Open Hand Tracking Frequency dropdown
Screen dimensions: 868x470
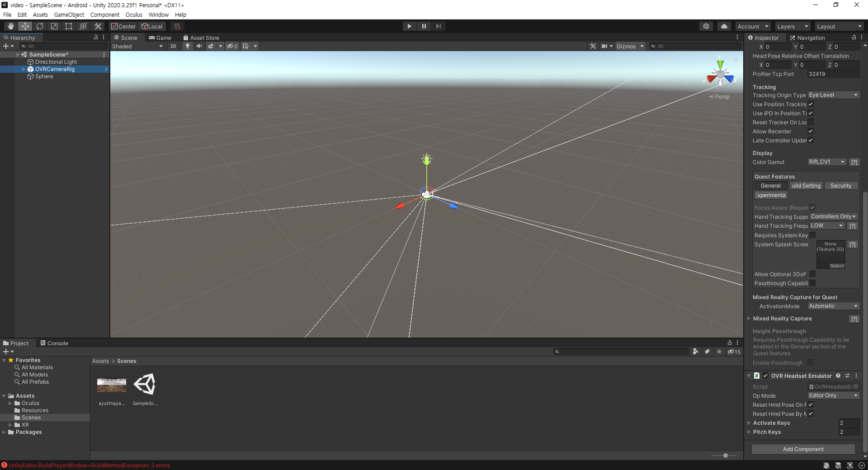pos(827,226)
